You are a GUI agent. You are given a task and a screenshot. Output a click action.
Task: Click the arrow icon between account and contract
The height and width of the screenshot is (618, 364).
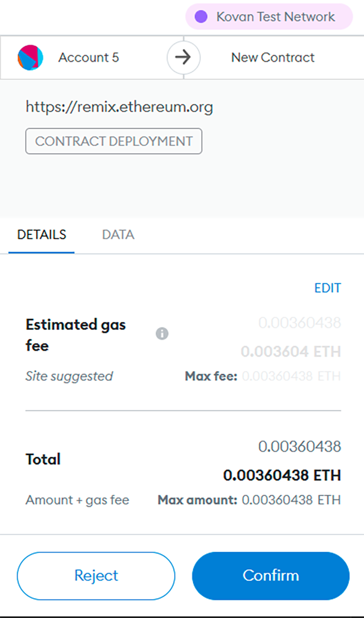point(183,57)
